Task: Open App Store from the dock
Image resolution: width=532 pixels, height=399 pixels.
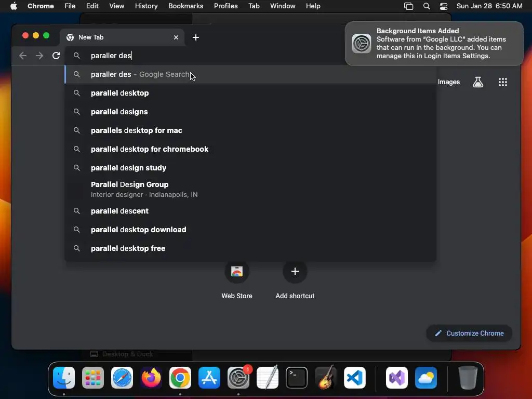Action: point(209,378)
